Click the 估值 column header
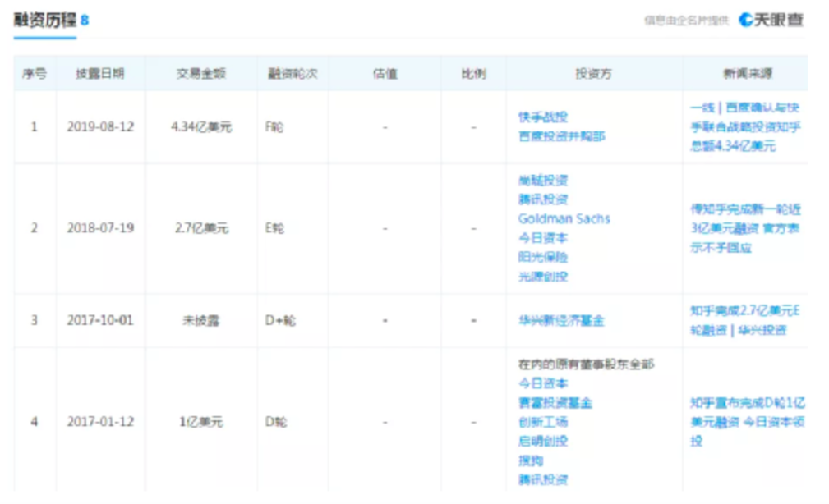This screenshot has height=504, width=829. coord(385,73)
